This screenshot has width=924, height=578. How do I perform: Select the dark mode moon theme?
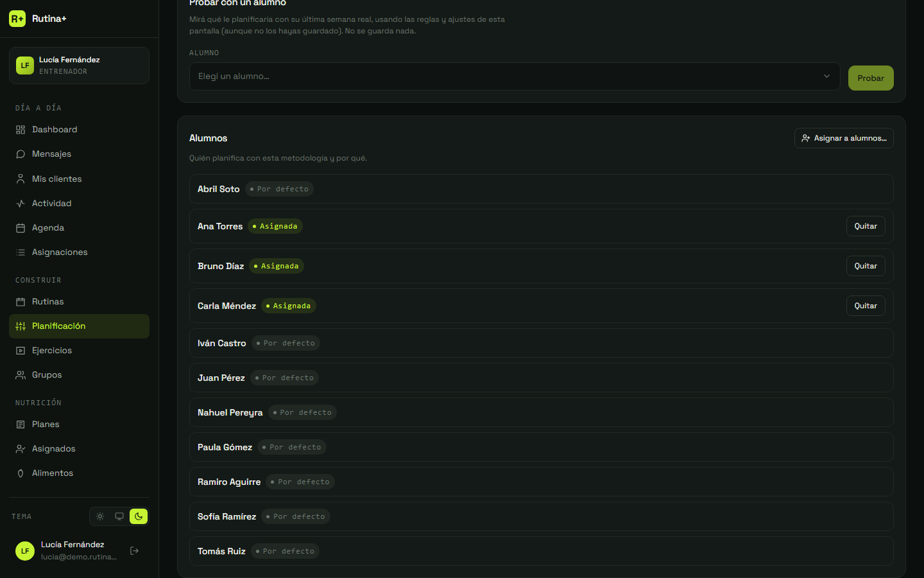[x=139, y=516]
